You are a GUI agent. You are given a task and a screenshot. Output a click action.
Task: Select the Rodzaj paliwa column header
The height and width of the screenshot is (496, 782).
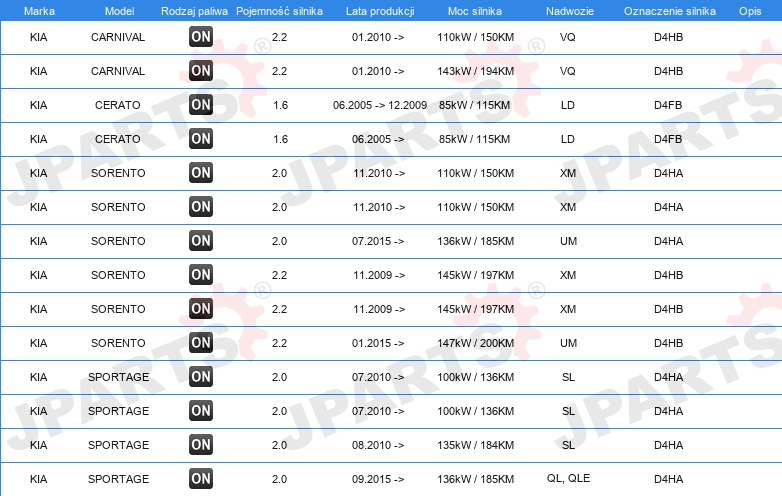(194, 11)
